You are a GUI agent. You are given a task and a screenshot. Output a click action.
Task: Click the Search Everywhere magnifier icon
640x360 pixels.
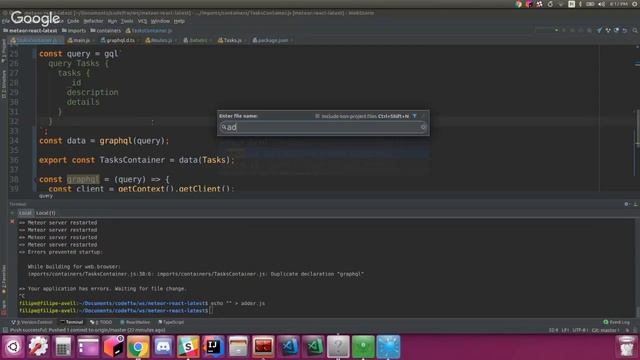[x=635, y=30]
